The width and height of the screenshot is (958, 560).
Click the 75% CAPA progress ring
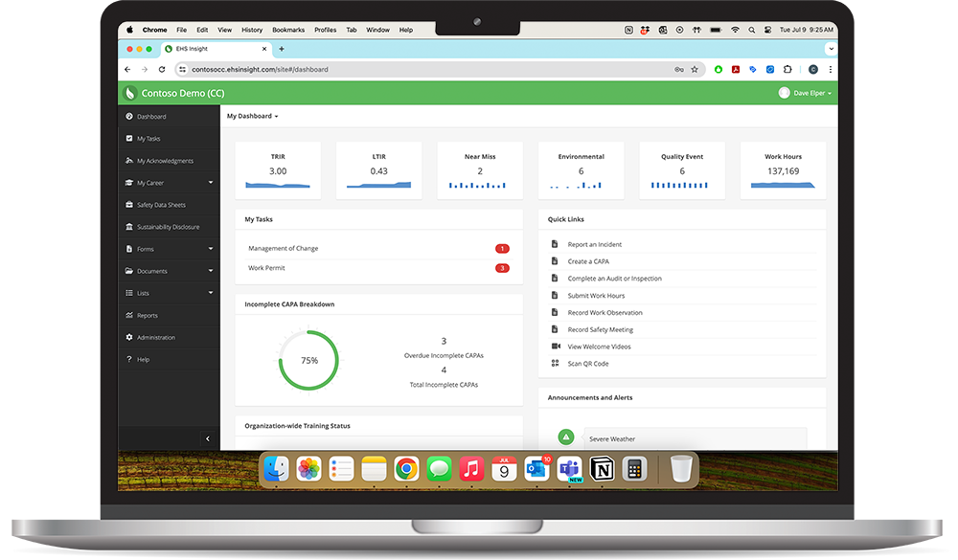coord(308,360)
